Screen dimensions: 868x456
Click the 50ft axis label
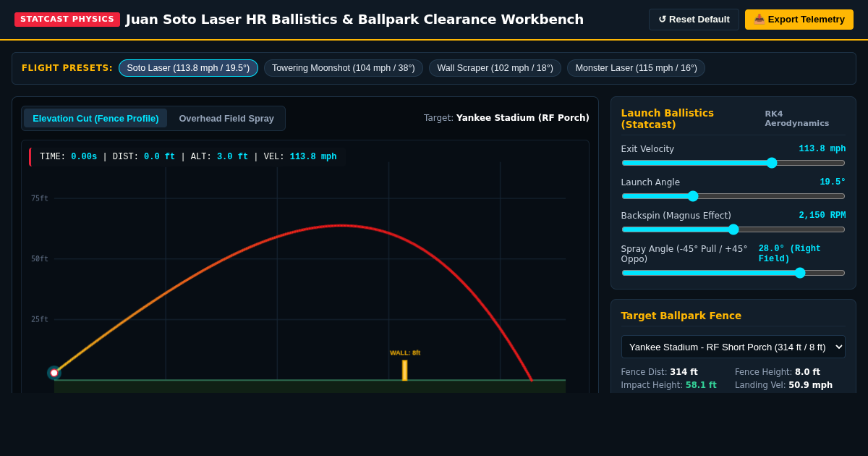40,259
